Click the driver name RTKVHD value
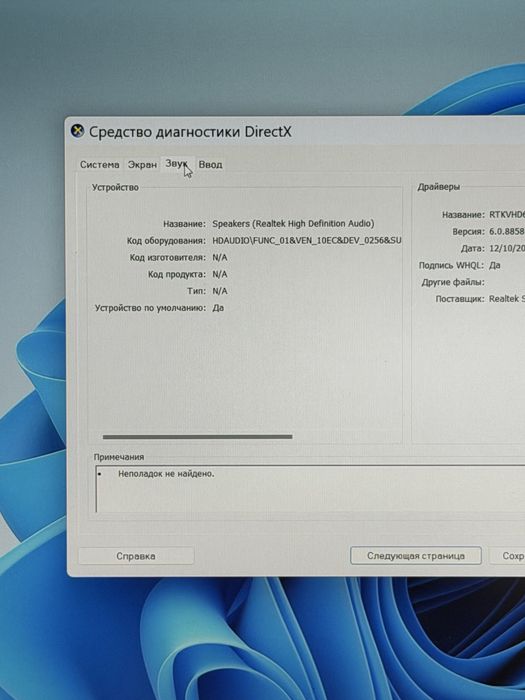The image size is (525, 700). (x=507, y=215)
